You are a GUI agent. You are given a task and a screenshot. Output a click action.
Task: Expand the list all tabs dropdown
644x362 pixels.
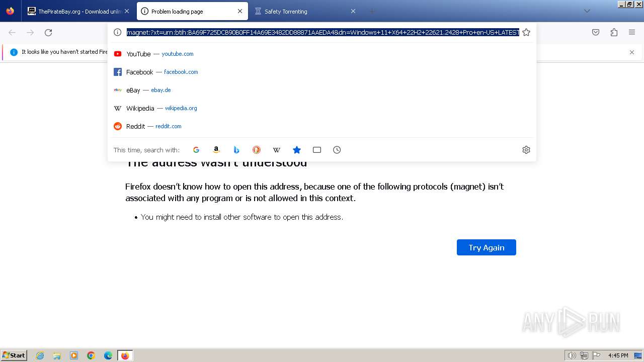click(587, 11)
